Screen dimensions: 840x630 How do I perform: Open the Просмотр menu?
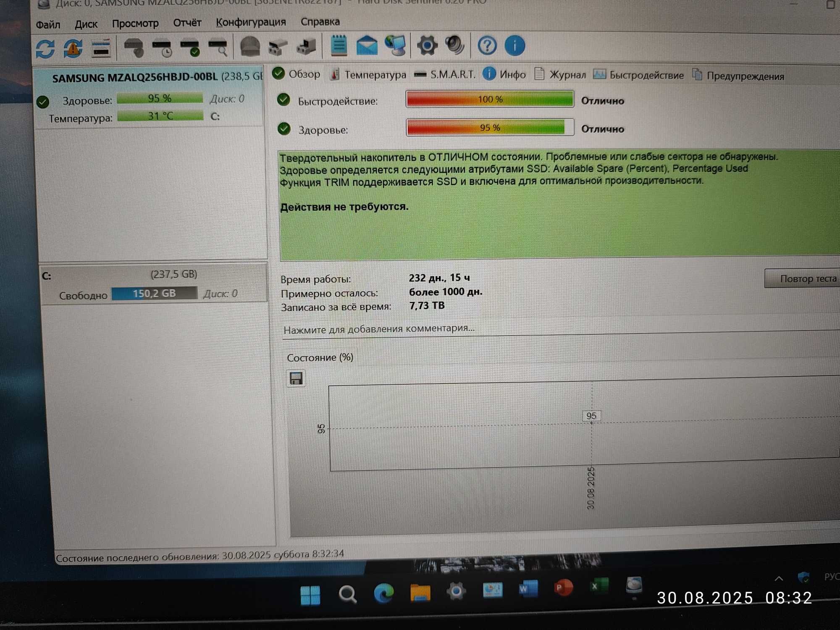[x=135, y=24]
